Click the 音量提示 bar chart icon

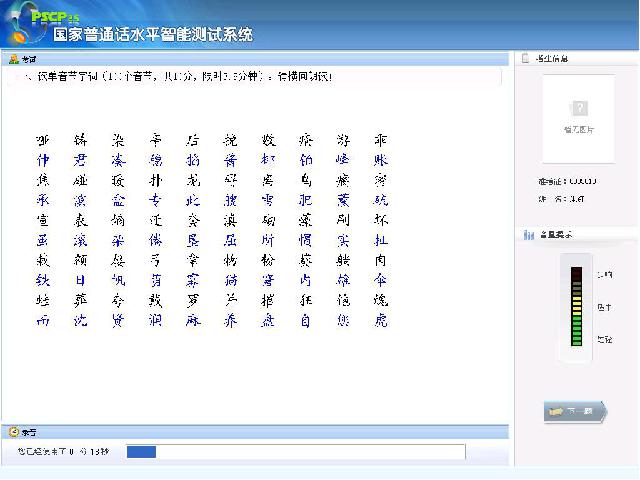tap(529, 235)
